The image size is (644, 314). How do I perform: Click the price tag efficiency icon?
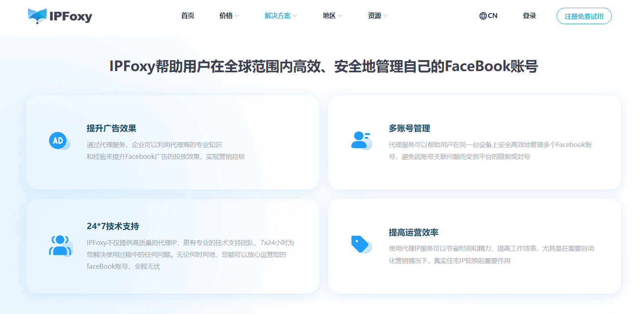[x=361, y=244]
